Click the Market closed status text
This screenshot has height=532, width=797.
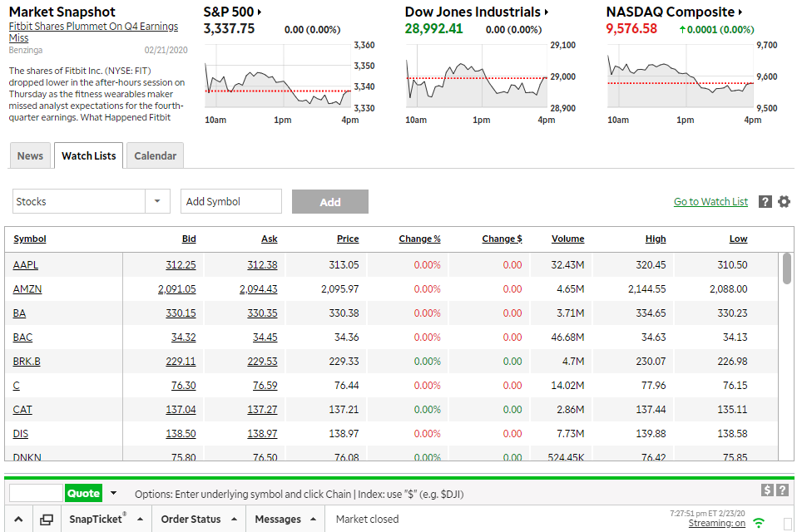[x=367, y=520]
